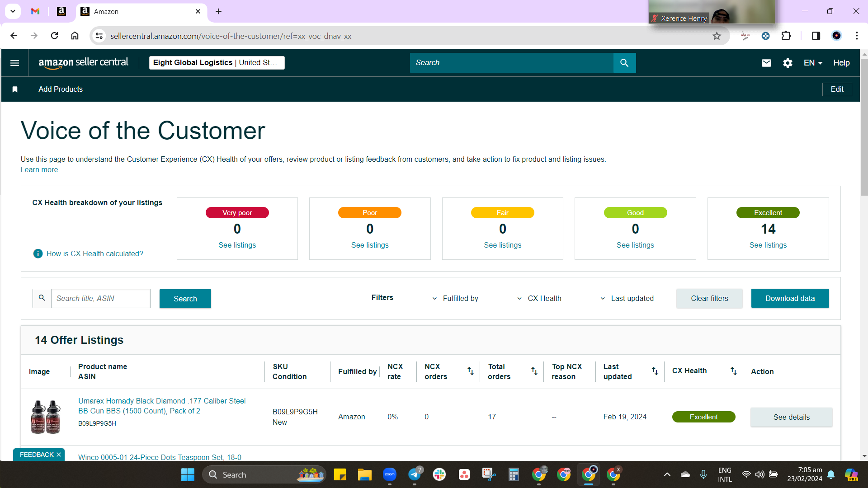Open a new browser tab
The image size is (868, 488).
pos(218,11)
